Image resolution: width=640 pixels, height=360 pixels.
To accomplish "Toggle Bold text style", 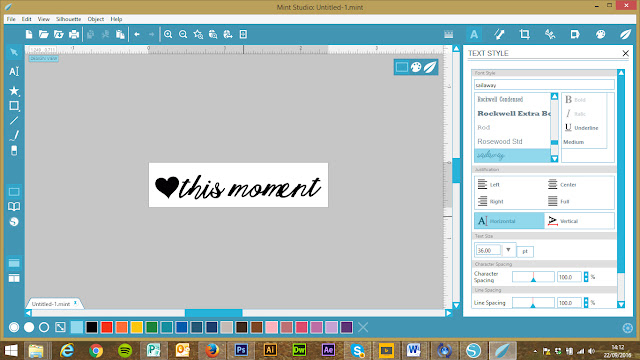I will coord(575,100).
